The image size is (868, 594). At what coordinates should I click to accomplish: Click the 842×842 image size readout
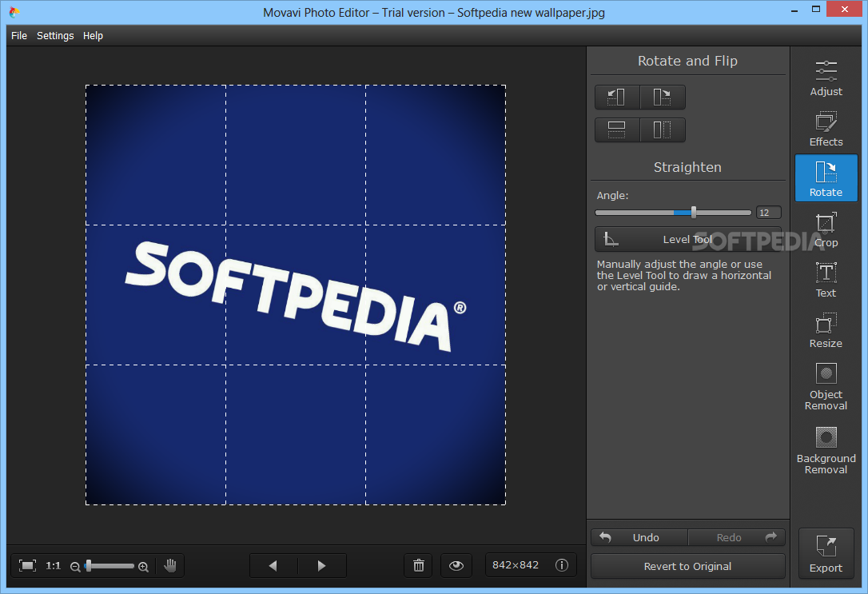point(516,564)
